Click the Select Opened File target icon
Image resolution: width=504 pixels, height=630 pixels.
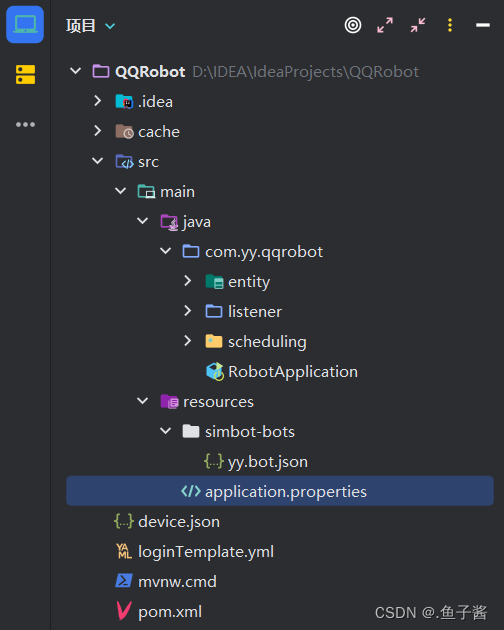[x=353, y=25]
